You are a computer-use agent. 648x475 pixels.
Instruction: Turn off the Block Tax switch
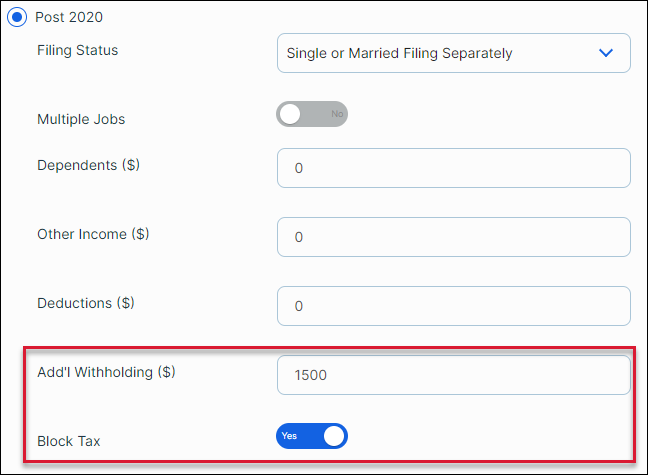(312, 436)
